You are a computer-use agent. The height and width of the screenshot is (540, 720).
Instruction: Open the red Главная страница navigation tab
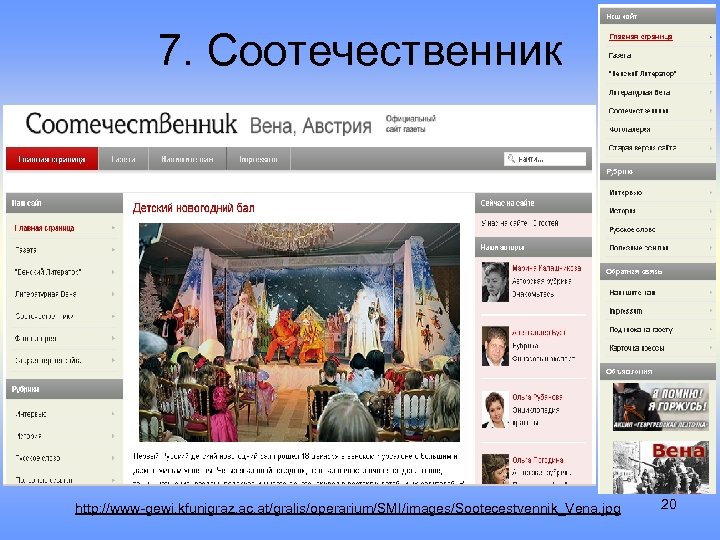tap(52, 159)
